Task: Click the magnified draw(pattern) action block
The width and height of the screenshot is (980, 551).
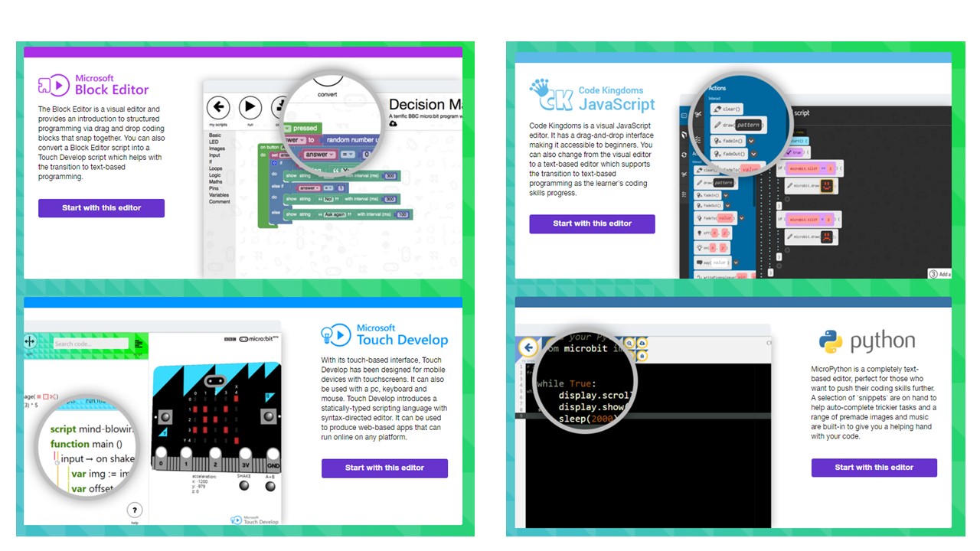Action: 738,125
